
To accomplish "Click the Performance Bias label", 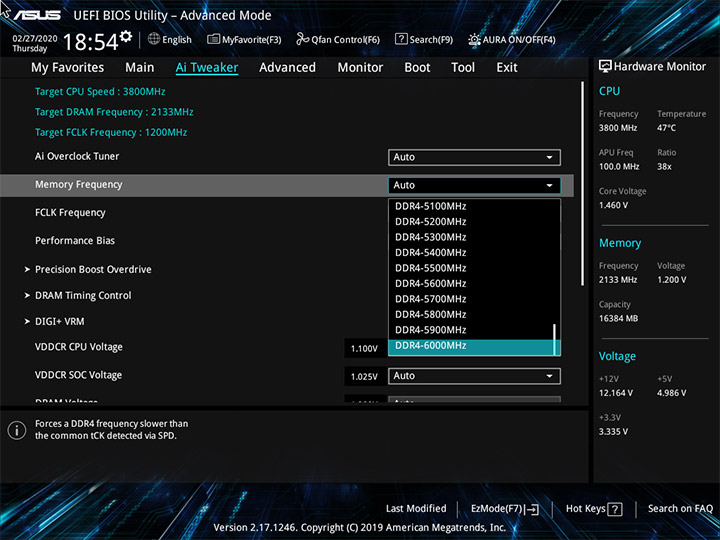I will tap(75, 241).
